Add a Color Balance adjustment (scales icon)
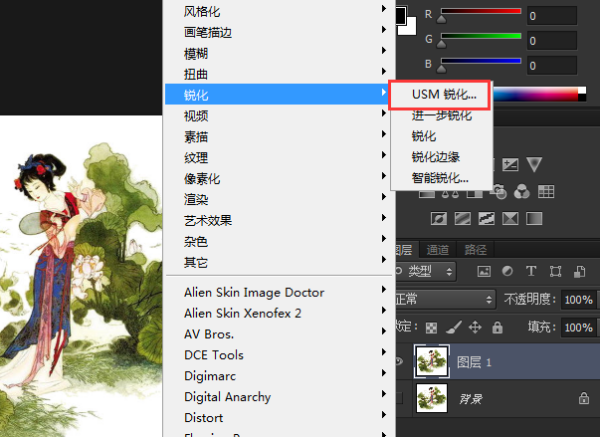 tap(450, 192)
